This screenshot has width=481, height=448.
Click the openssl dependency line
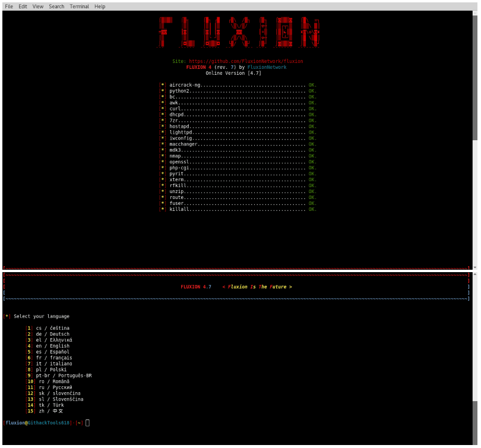(238, 162)
